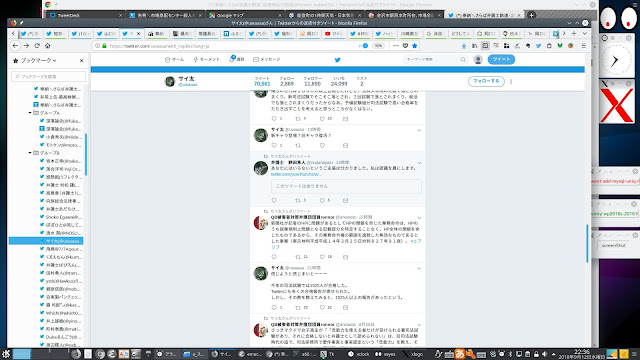Collapse the グループA bookmark folder
The width and height of the screenshot is (640, 360).
pos(30,113)
